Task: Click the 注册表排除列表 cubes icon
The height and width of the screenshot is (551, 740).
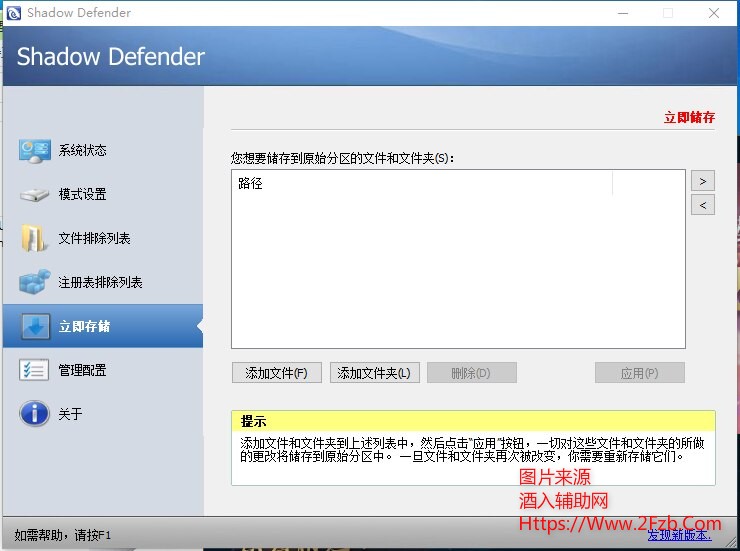Action: click(34, 282)
